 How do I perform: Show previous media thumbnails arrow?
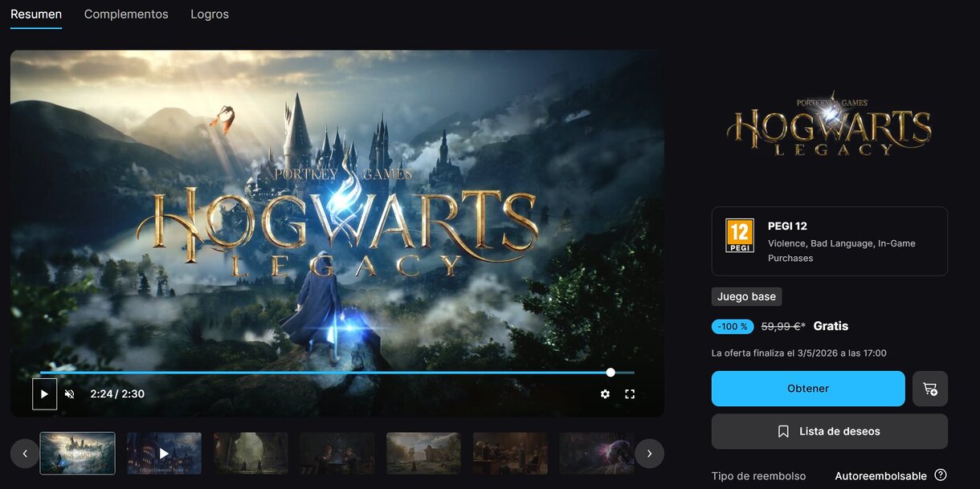point(25,454)
